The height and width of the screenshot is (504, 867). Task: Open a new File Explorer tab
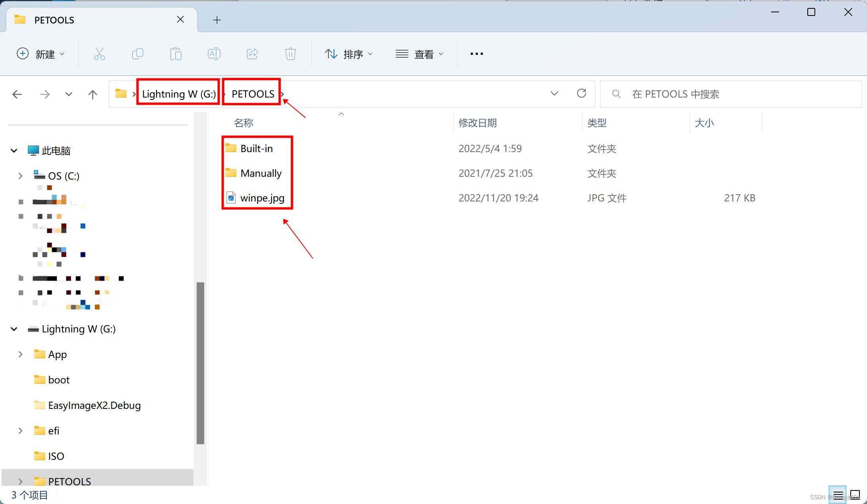(x=217, y=20)
